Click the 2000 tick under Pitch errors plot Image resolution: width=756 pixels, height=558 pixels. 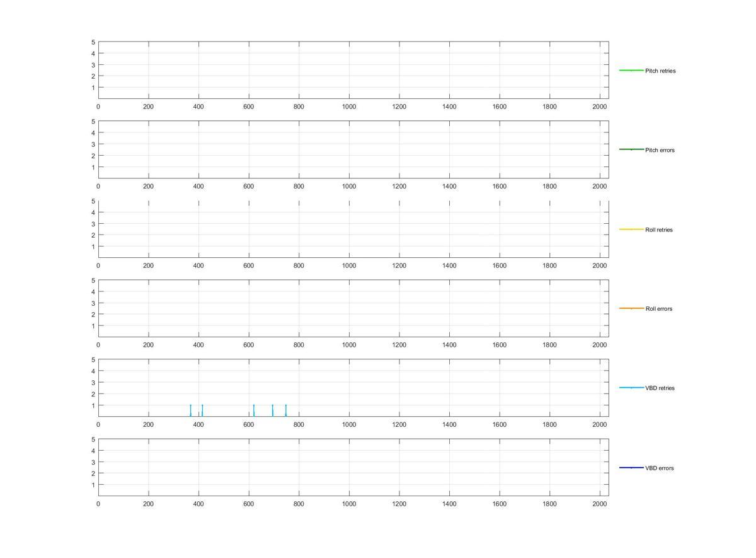point(600,186)
